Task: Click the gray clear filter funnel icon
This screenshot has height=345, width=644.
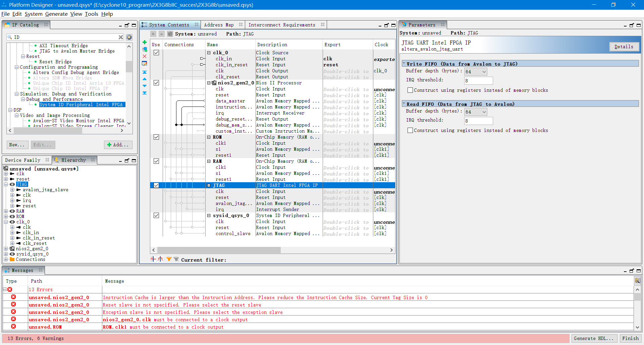Action: point(176,259)
